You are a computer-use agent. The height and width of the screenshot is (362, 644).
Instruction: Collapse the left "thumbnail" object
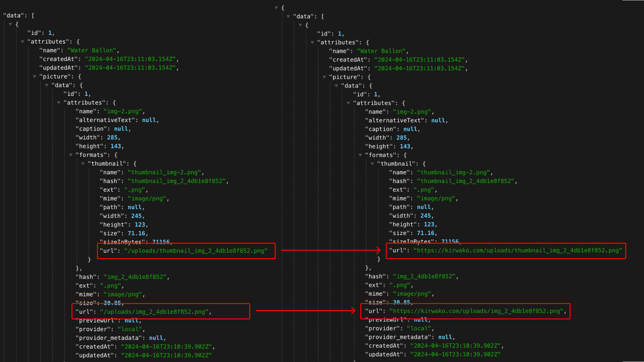click(x=83, y=164)
